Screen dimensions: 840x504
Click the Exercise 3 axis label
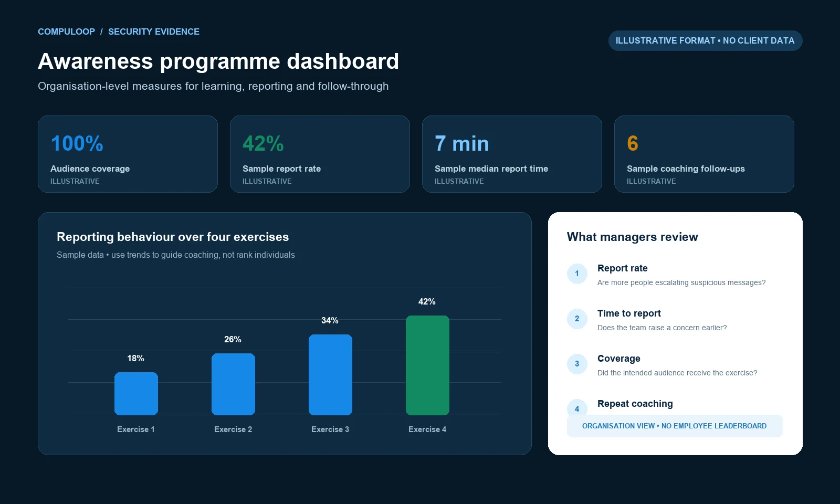(x=330, y=429)
